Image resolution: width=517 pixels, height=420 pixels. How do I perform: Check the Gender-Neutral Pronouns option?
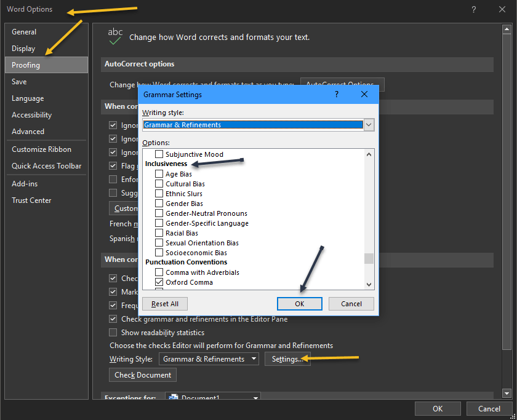pyautogui.click(x=159, y=213)
